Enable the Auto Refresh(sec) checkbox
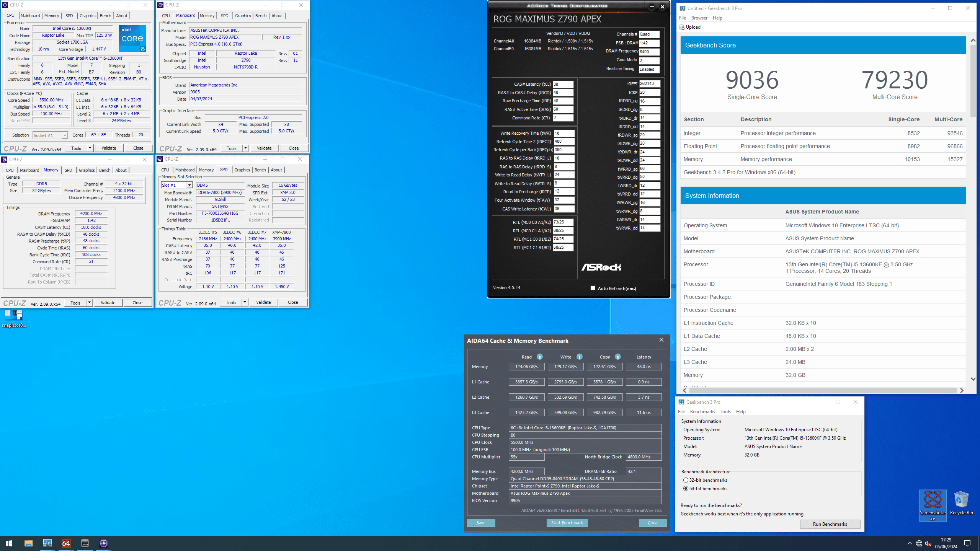Image resolution: width=980 pixels, height=551 pixels. pyautogui.click(x=593, y=288)
